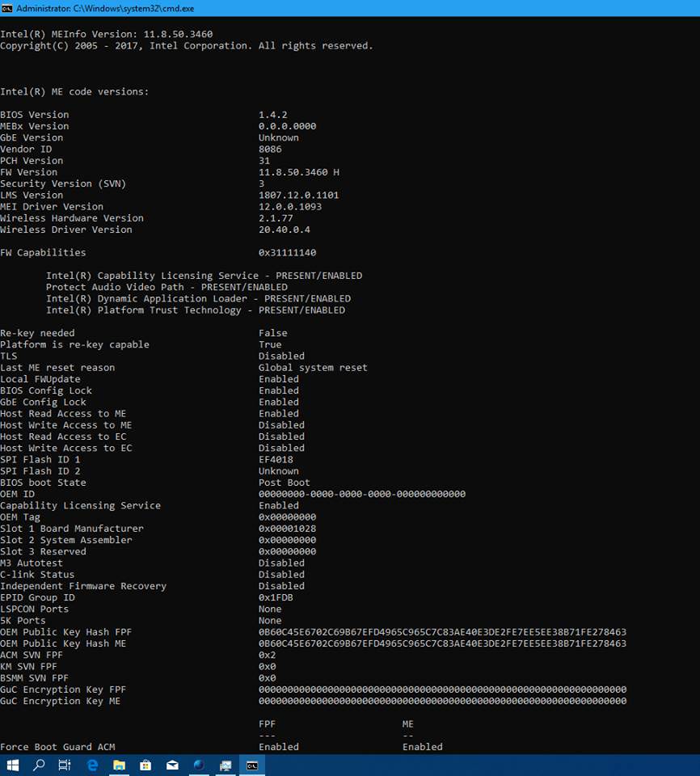Click the Administrator cmd.exe window title
The width and height of the screenshot is (700, 776).
click(x=105, y=8)
